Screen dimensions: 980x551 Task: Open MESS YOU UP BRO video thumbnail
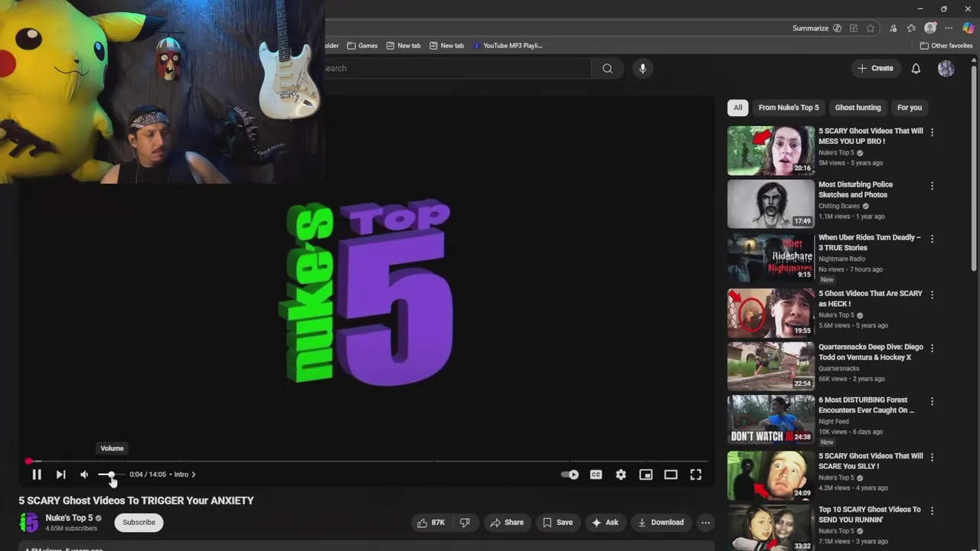[771, 151]
